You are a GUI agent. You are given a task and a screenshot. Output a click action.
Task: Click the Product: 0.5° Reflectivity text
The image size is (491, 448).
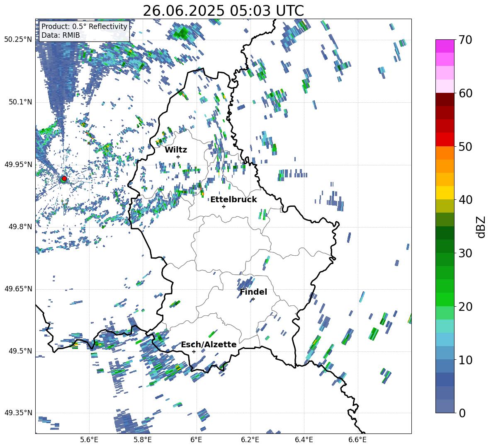[x=84, y=26]
